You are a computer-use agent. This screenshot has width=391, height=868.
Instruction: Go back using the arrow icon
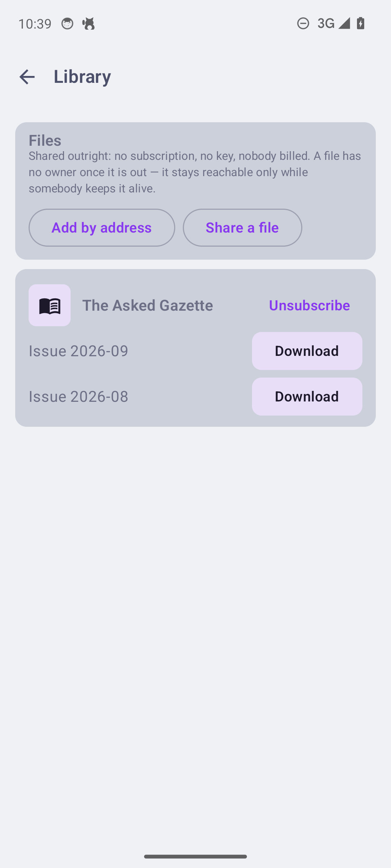click(27, 77)
